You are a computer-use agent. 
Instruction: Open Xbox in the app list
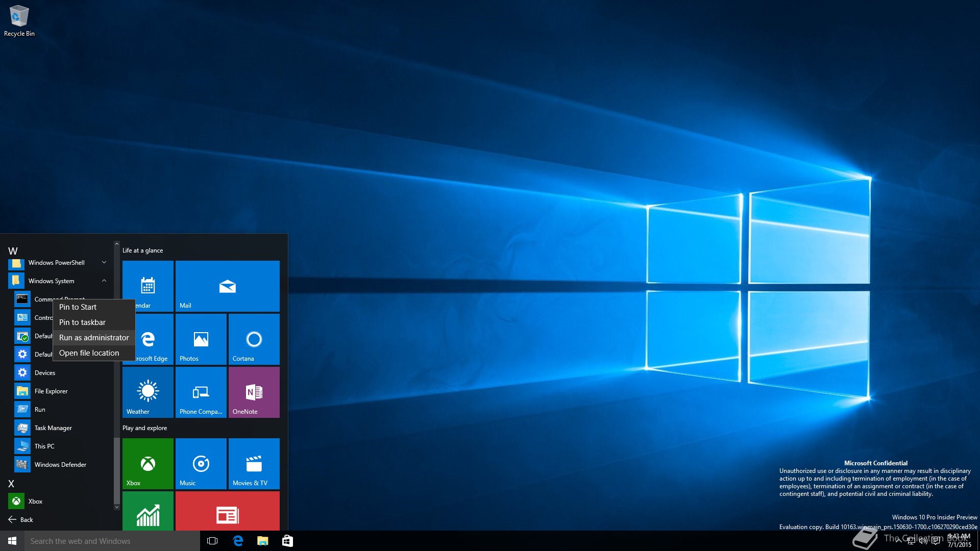pos(60,502)
